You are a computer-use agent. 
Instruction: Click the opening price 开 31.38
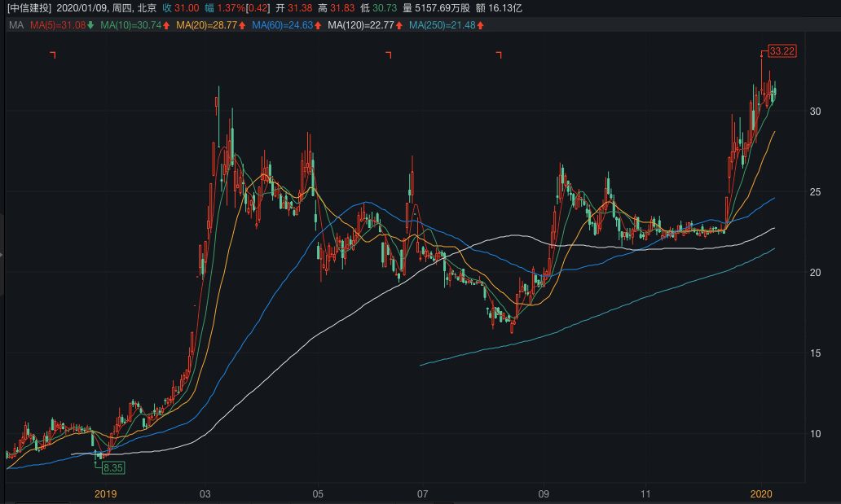click(x=294, y=8)
